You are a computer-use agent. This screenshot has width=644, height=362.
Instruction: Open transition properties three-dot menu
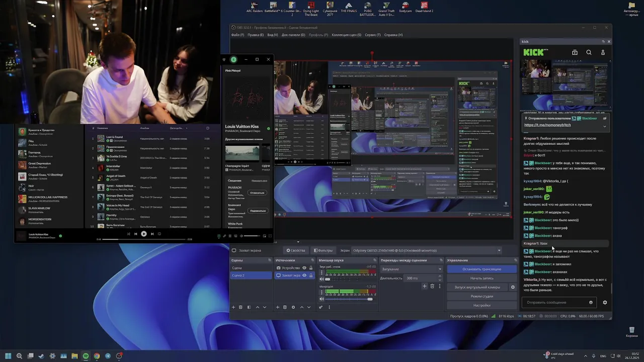click(440, 286)
